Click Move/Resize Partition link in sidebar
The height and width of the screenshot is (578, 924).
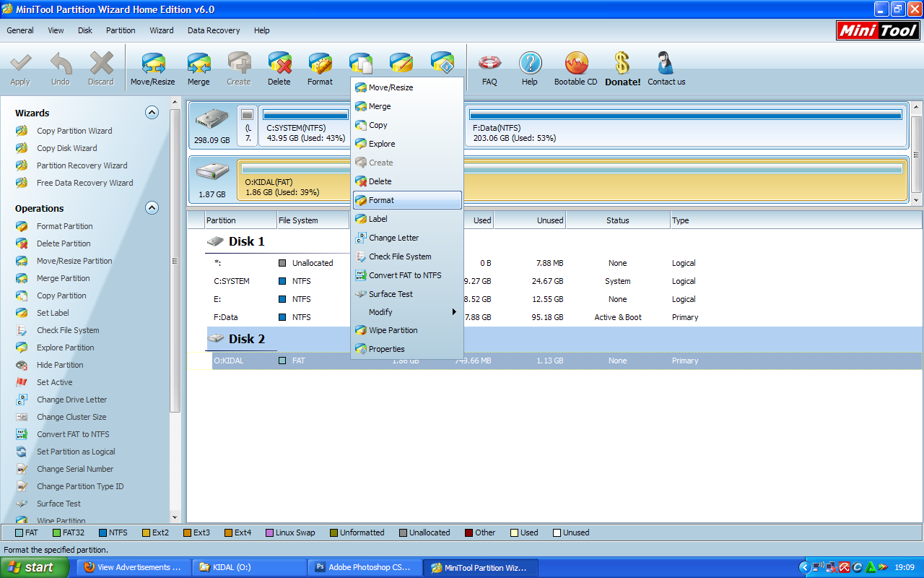tap(74, 261)
